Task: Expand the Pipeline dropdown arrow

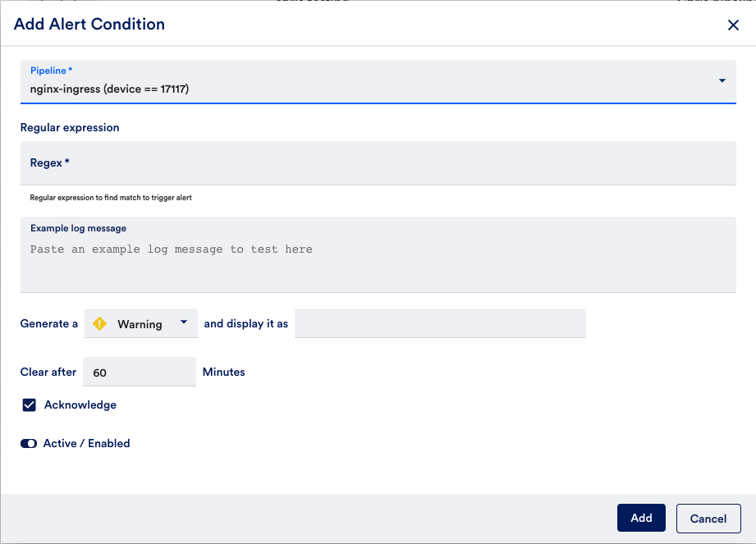Action: click(722, 80)
